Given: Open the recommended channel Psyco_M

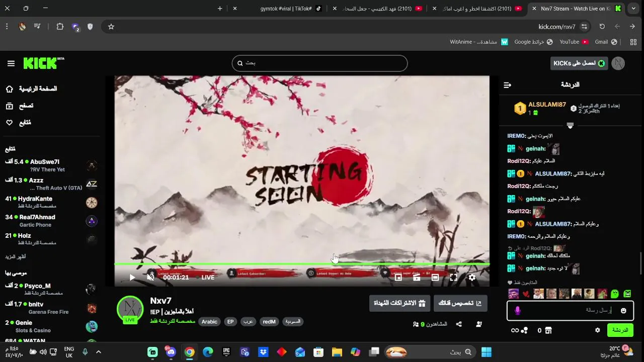Looking at the screenshot, I should (50, 289).
